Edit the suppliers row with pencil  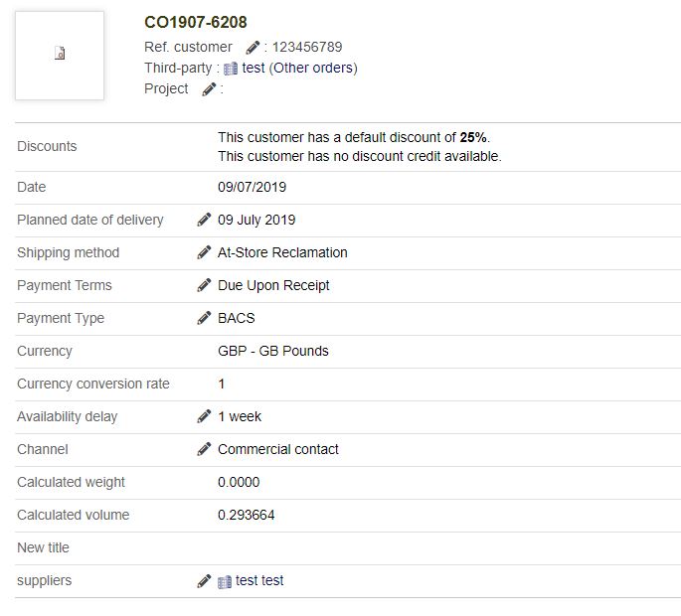click(204, 581)
